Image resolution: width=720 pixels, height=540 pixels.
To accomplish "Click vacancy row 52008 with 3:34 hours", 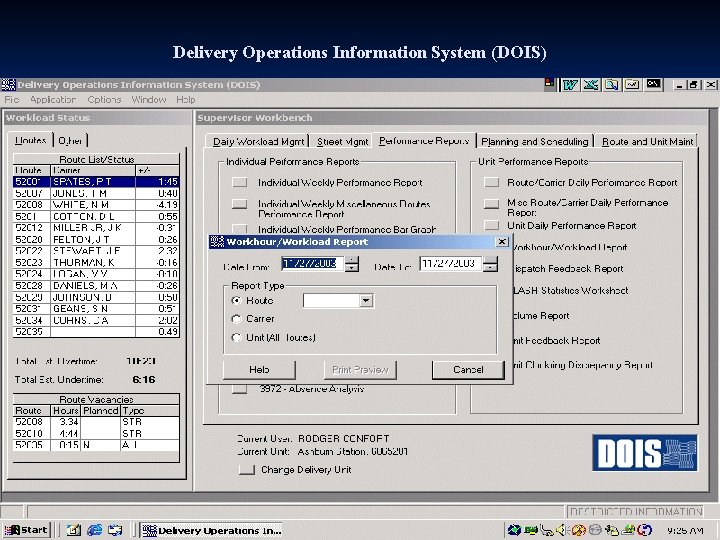I will (96, 422).
